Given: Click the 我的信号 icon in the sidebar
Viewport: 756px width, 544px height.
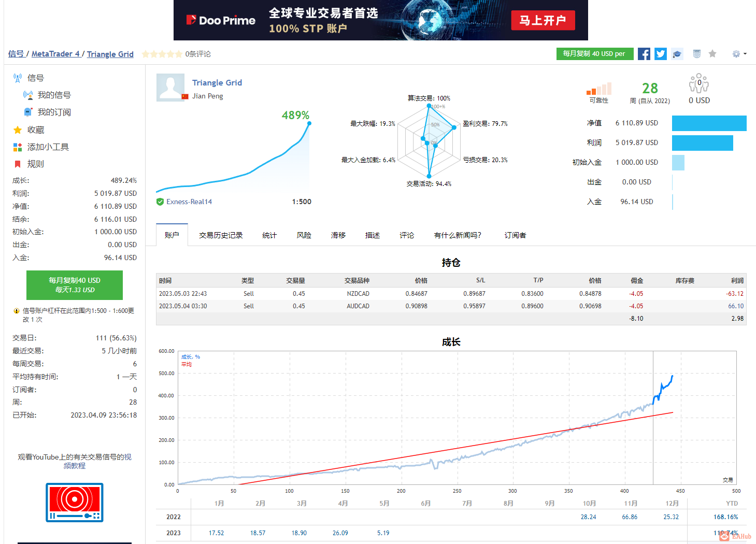Looking at the screenshot, I should 28,95.
